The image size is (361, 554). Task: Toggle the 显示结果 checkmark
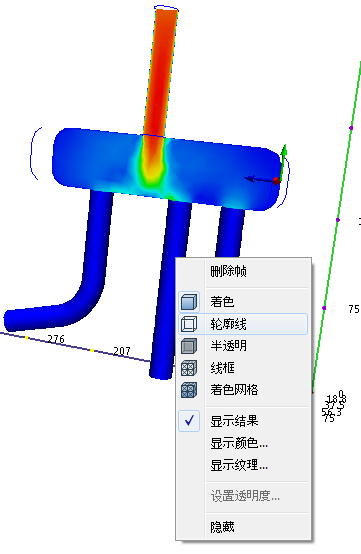click(189, 420)
